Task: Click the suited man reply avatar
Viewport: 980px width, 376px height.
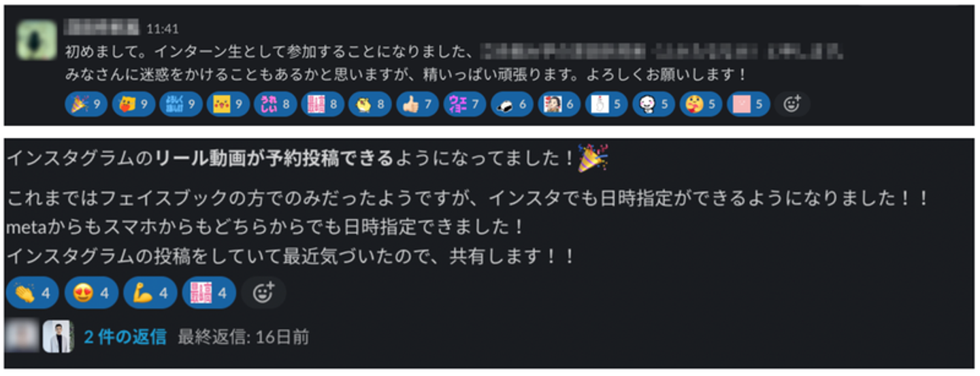Action: (58, 337)
